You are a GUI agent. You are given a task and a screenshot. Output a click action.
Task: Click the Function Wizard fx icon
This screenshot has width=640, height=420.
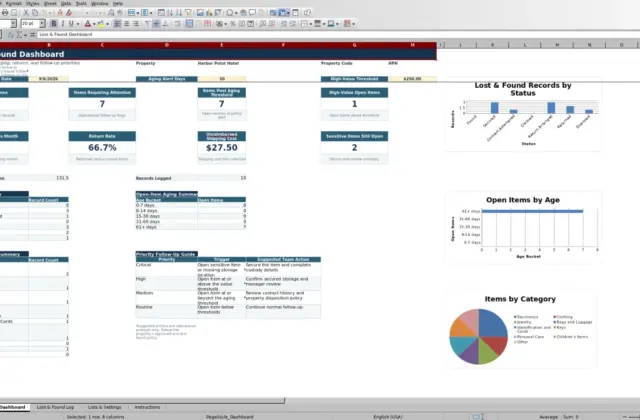pos(11,35)
